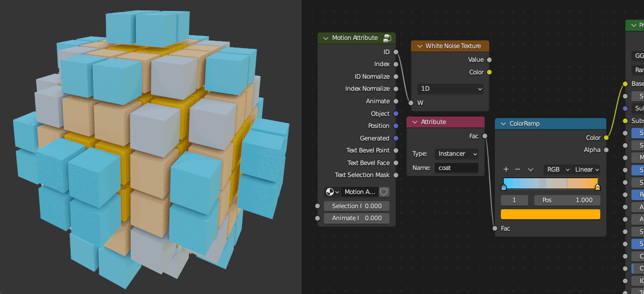644x294 pixels.
Task: Open the Linear interpolation dropdown
Action: 586,169
